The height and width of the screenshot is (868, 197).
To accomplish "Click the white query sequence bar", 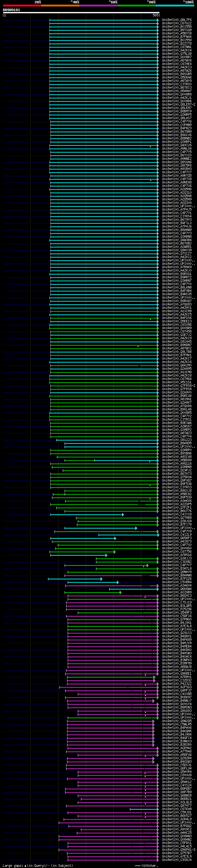I will [81, 13].
